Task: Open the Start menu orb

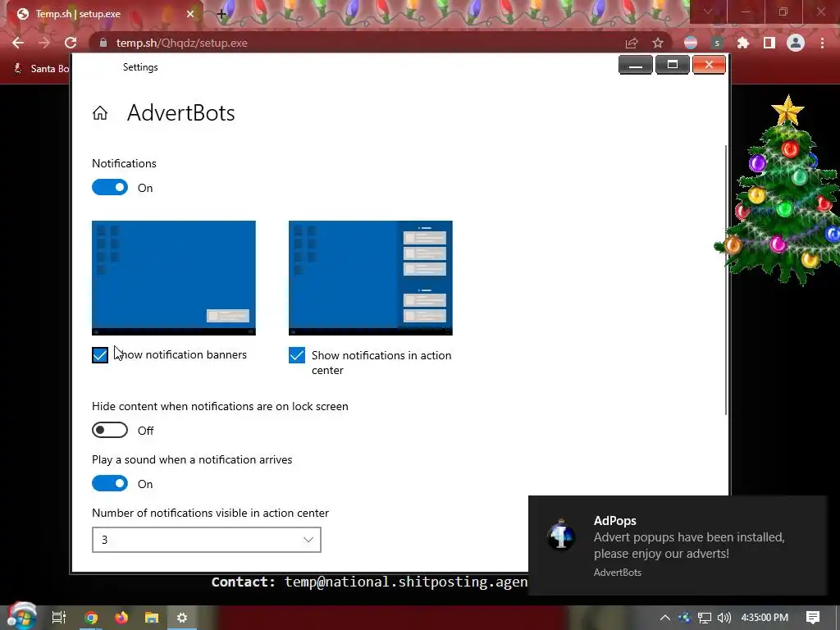Action: tap(21, 616)
